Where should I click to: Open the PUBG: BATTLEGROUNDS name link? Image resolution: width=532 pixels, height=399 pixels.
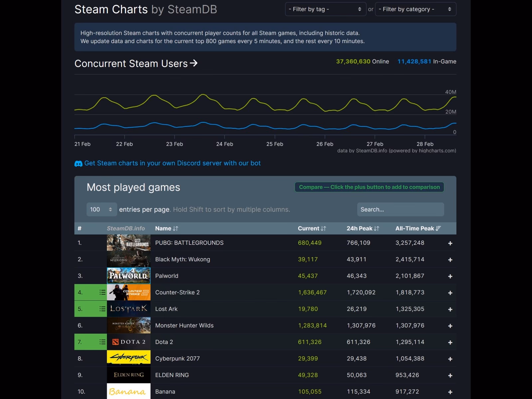point(189,243)
